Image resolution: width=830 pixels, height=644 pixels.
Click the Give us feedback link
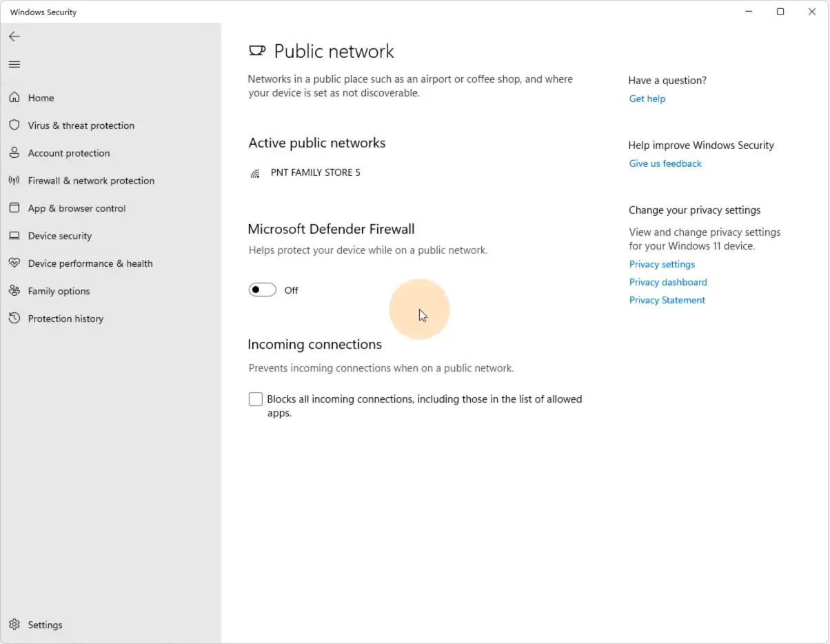point(665,163)
